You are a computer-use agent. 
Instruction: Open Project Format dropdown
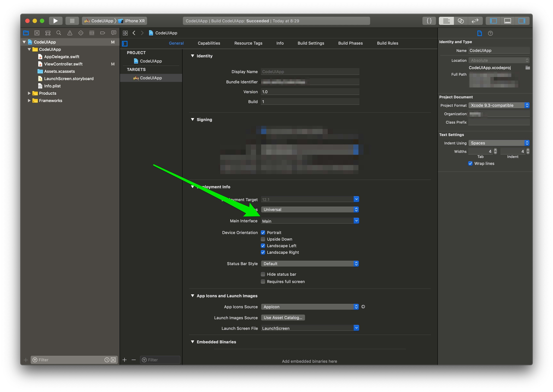point(499,105)
